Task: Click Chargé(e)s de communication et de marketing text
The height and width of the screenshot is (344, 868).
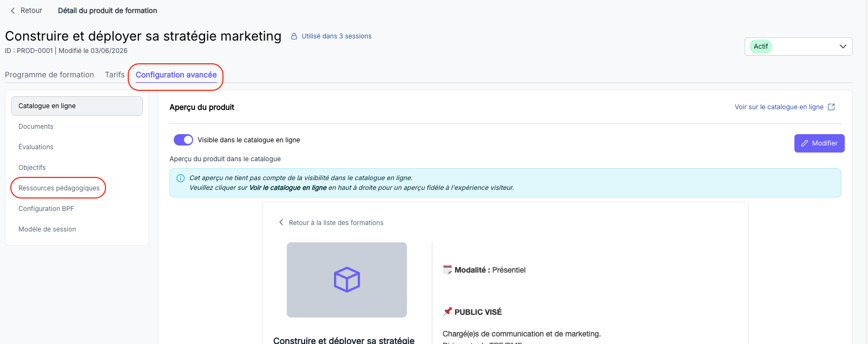Action: point(522,334)
